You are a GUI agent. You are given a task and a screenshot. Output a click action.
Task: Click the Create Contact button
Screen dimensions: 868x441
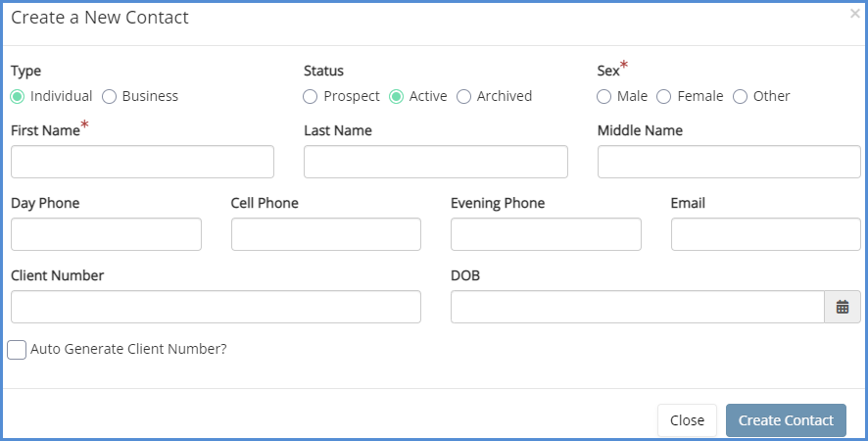tap(786, 420)
